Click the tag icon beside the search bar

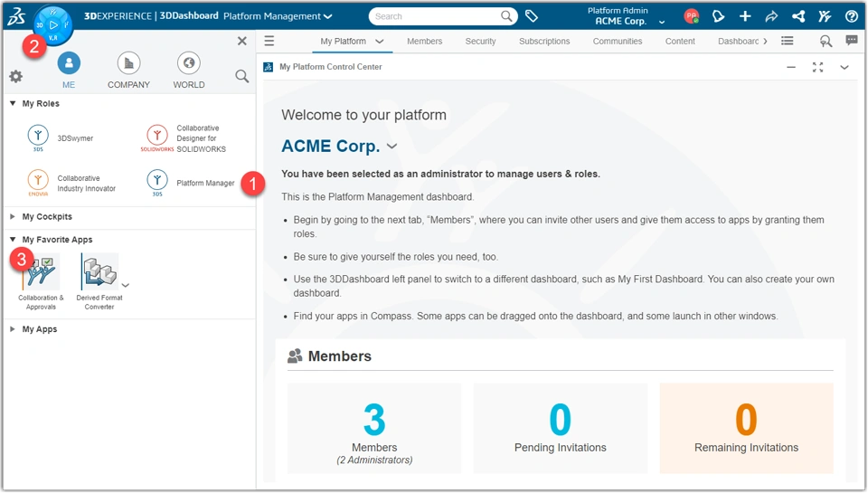(x=532, y=16)
